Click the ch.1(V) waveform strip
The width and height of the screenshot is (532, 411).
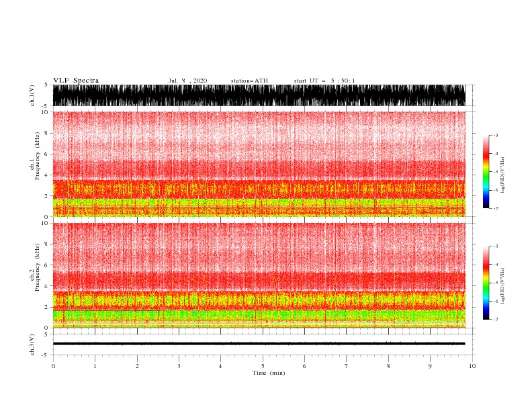point(259,95)
